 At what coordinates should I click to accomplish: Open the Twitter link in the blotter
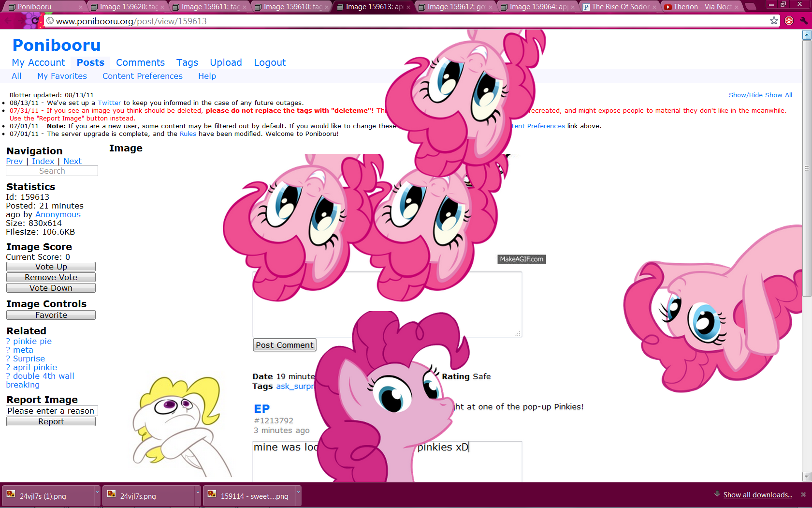(x=109, y=103)
